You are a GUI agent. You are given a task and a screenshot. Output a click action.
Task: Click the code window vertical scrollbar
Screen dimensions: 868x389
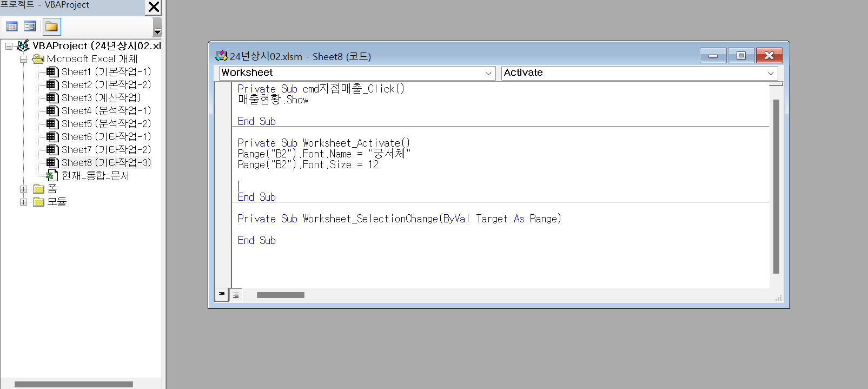coord(776,186)
